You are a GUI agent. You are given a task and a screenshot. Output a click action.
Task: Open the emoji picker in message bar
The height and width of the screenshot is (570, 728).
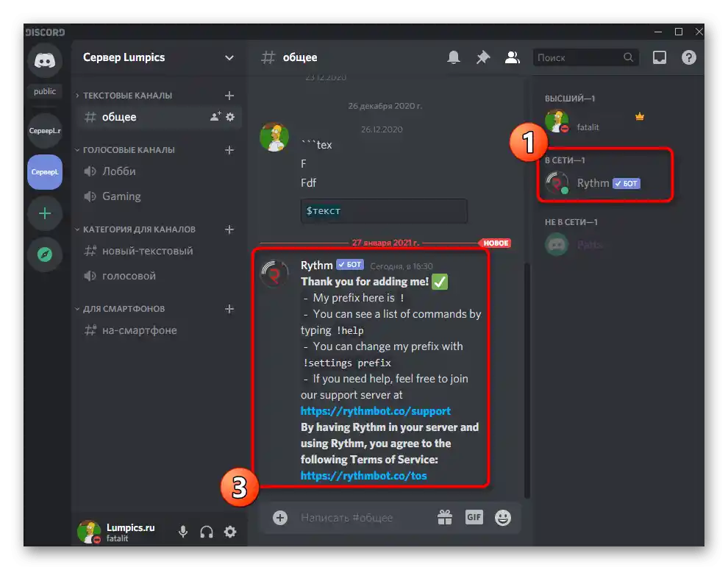tap(503, 517)
